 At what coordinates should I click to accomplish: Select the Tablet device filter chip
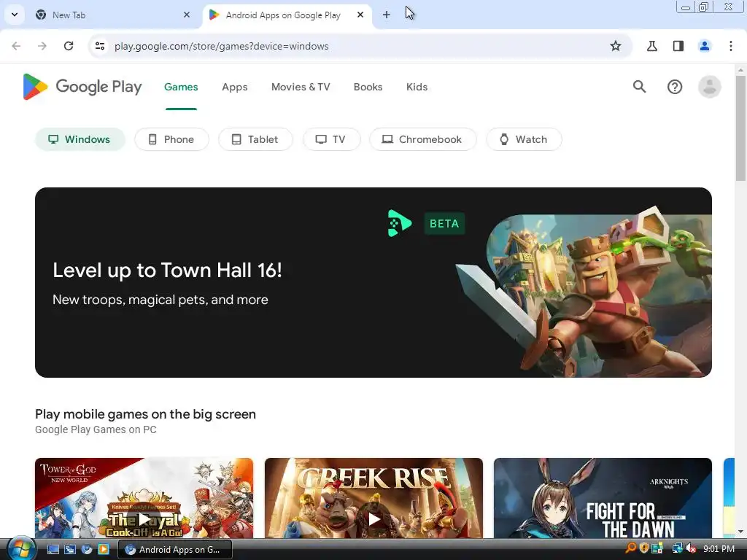(255, 139)
